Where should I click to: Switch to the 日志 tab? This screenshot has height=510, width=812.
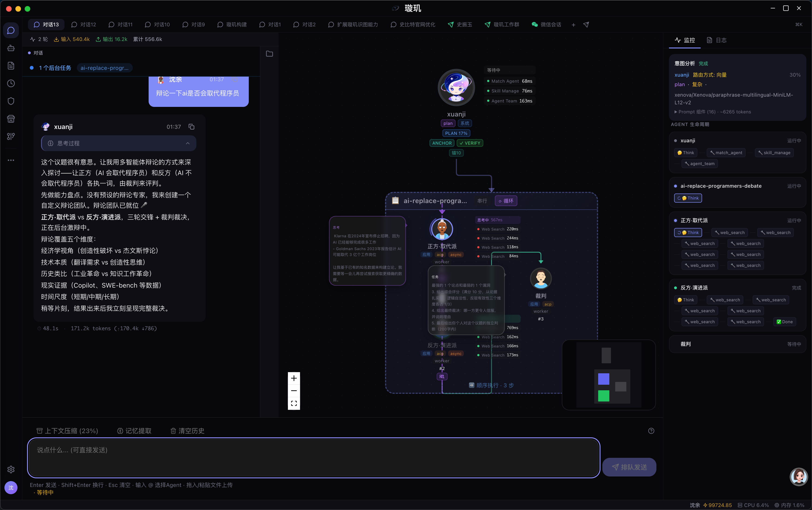pyautogui.click(x=716, y=40)
